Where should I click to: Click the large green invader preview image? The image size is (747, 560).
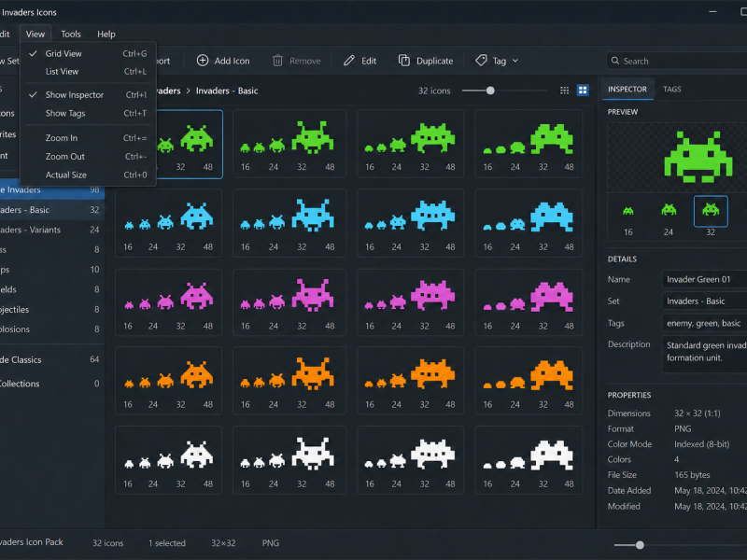point(698,158)
